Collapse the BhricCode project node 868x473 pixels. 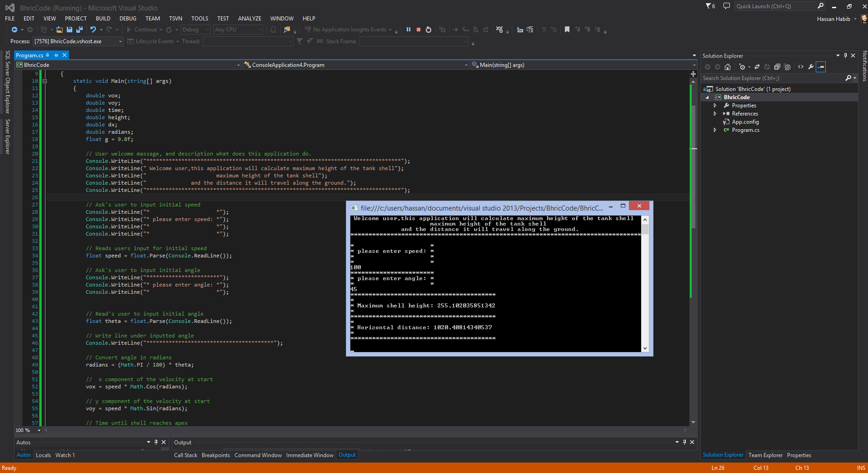(x=707, y=97)
